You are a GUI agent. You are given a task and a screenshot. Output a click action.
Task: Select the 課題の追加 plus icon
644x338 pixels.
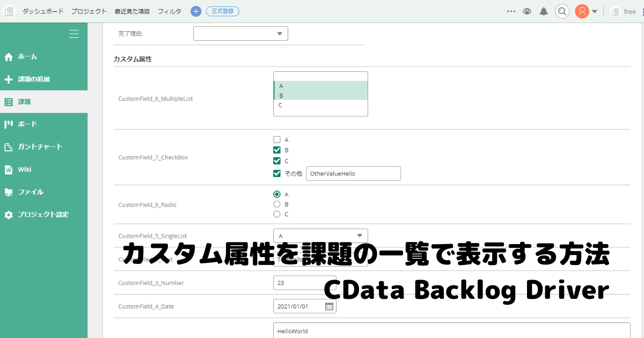point(8,79)
